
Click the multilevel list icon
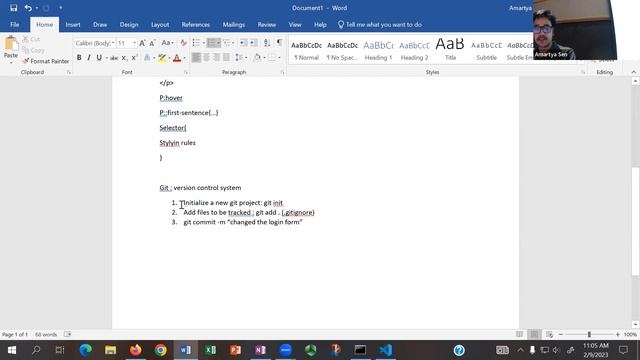point(227,43)
